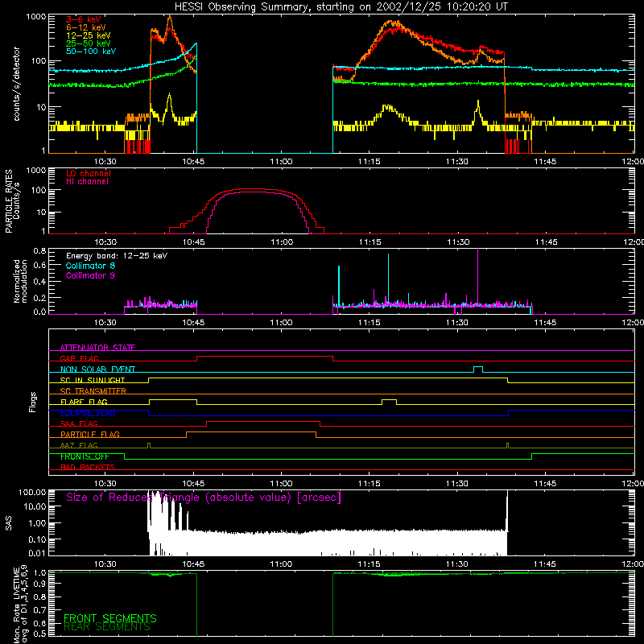Select the 12-25 keV legend label
The image size is (644, 644).
(89, 35)
